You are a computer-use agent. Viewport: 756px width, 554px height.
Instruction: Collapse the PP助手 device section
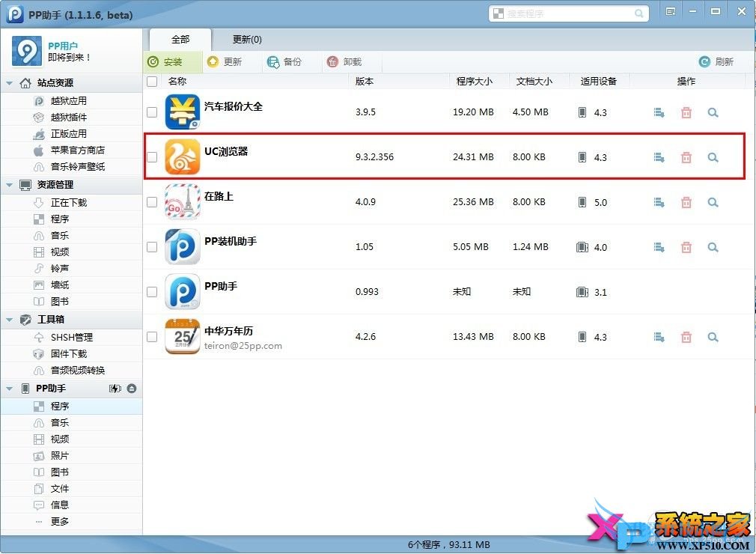(x=9, y=389)
